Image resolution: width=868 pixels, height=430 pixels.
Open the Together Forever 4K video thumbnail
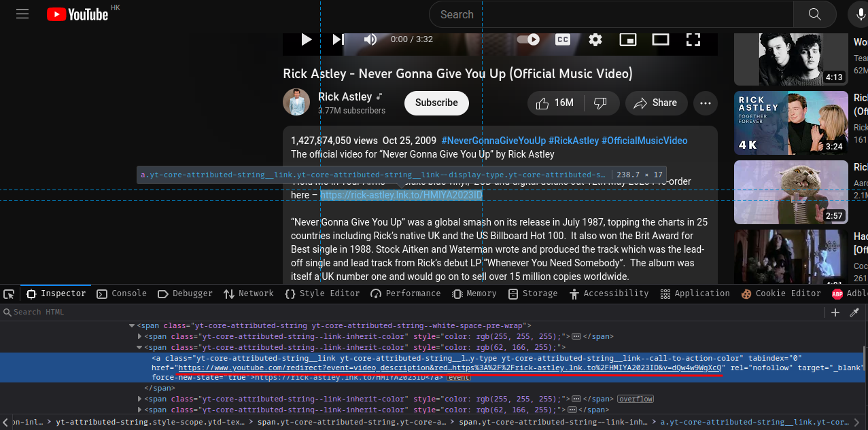tap(791, 123)
